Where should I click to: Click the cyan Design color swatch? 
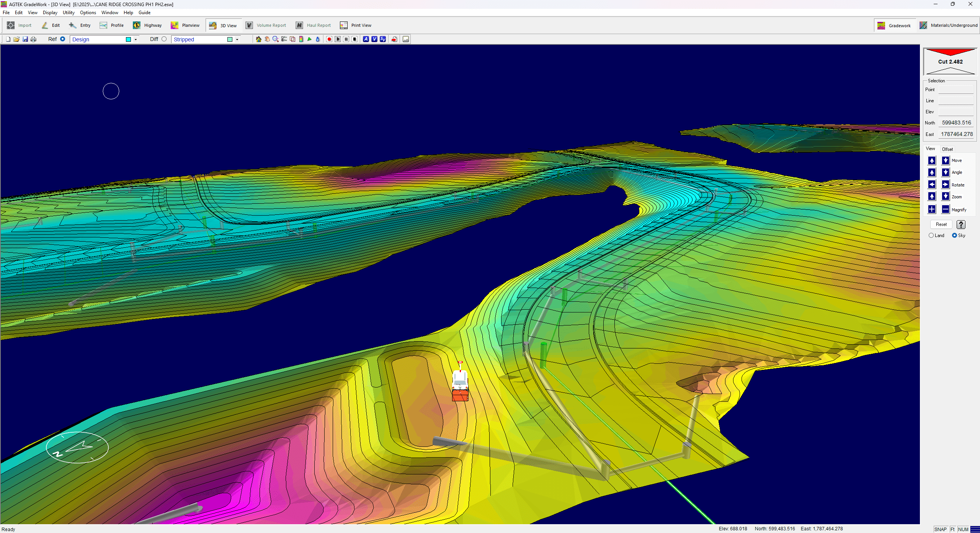(129, 39)
